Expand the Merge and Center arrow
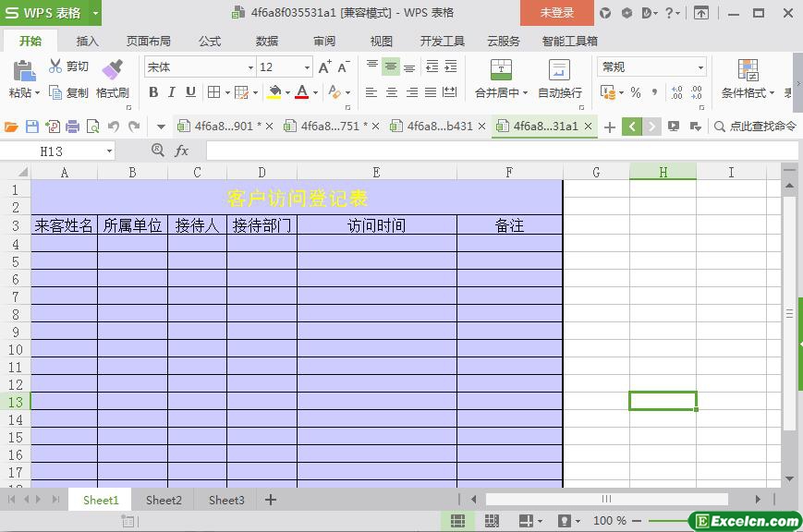Viewport: 803px width, 532px height. point(525,93)
